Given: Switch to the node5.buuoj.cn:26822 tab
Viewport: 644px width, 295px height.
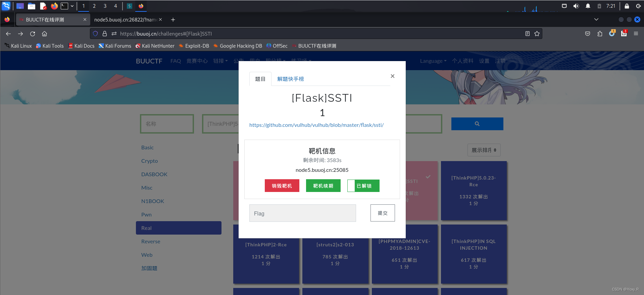Looking at the screenshot, I should pos(125,20).
